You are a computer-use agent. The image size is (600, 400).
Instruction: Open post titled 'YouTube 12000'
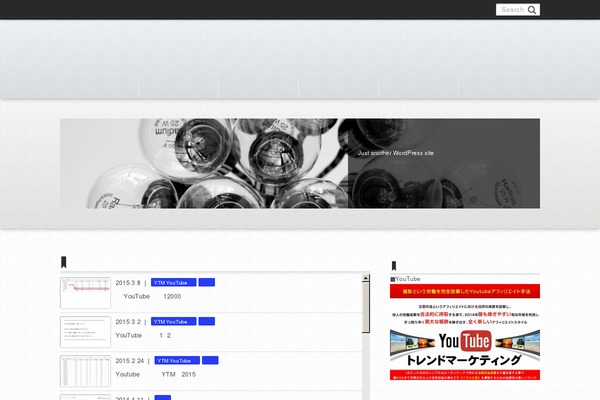pyautogui.click(x=152, y=296)
